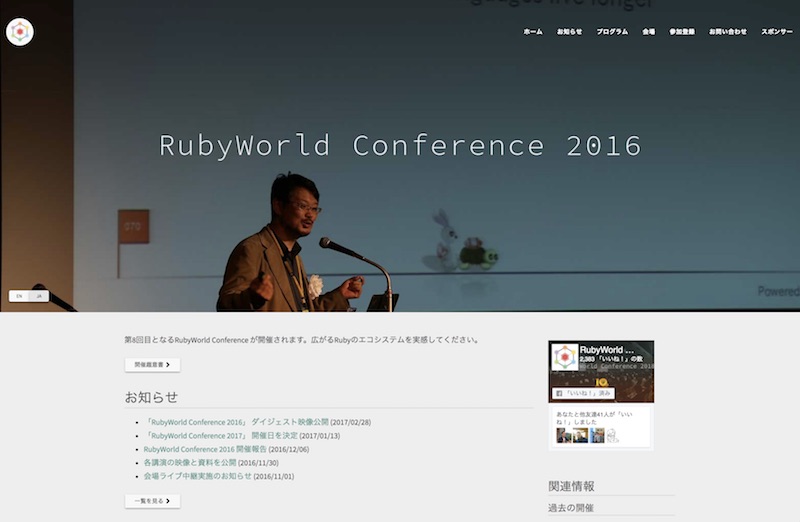The width and height of the screenshot is (800, 522).
Task: Open the スポンサー navigation item
Action: point(777,32)
